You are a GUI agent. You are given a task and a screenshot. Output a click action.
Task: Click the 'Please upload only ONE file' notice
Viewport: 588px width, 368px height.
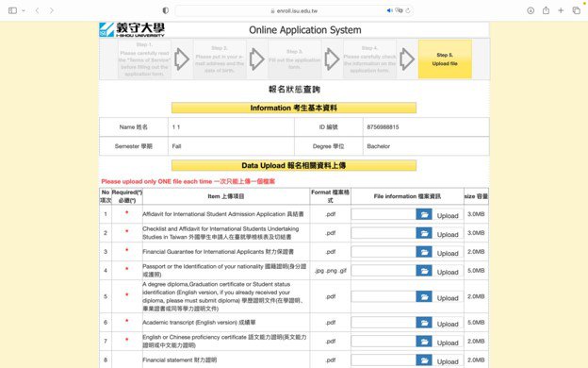188,181
